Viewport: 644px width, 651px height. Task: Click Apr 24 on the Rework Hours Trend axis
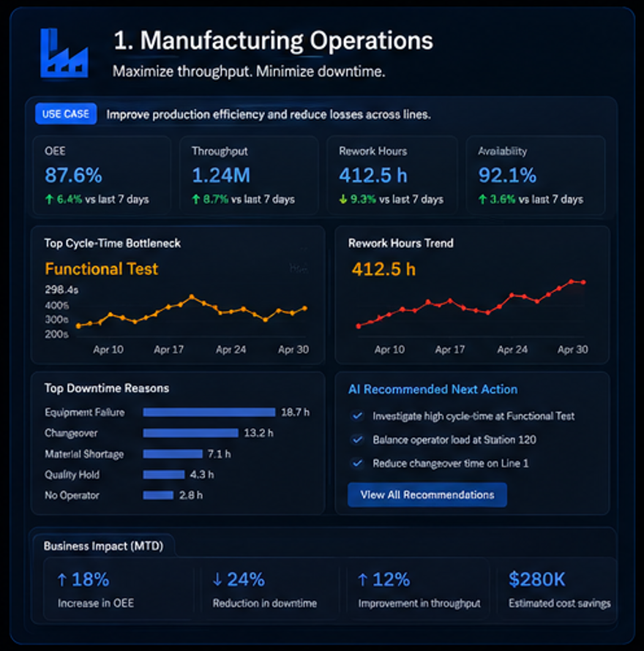(512, 350)
